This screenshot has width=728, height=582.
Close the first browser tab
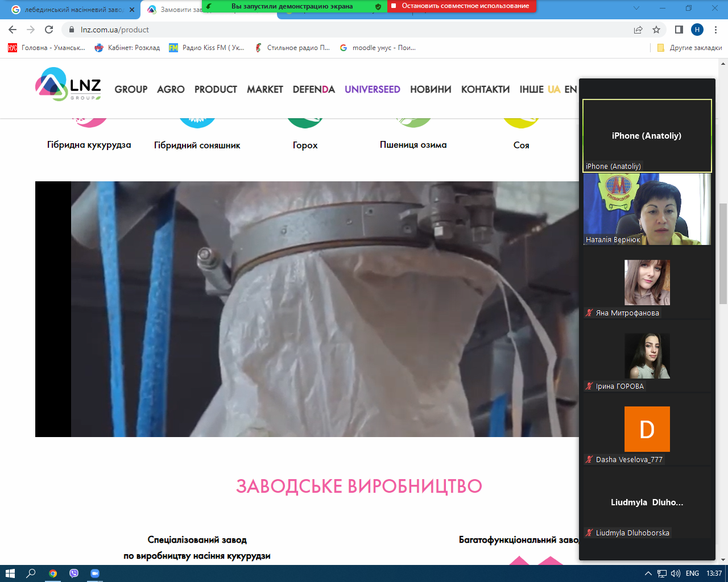pos(132,10)
